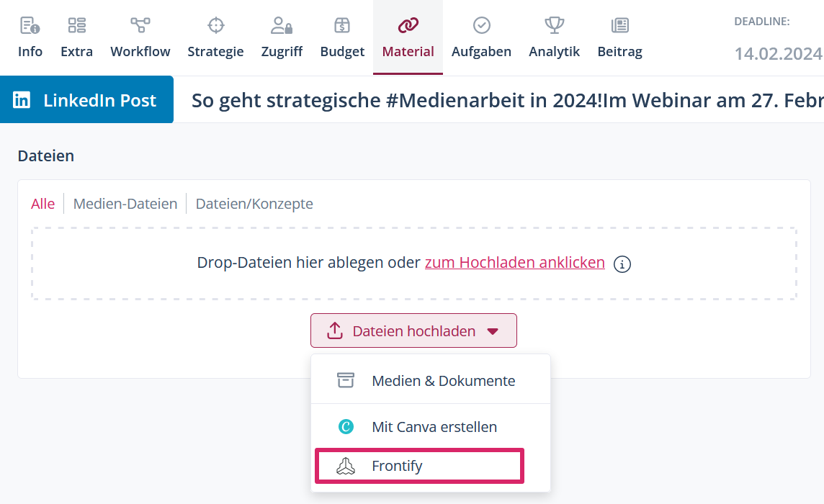
Task: Open the Beitrag newspaper icon
Action: coord(619,26)
